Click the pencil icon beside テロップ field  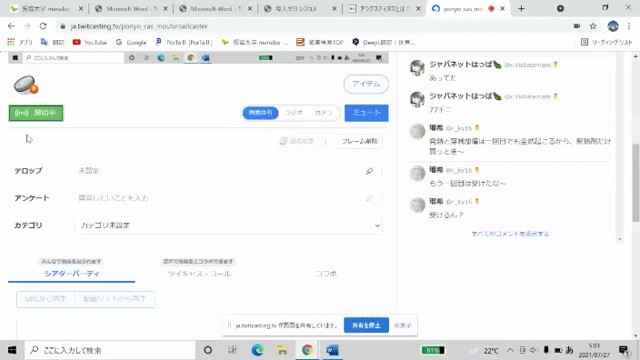369,171
